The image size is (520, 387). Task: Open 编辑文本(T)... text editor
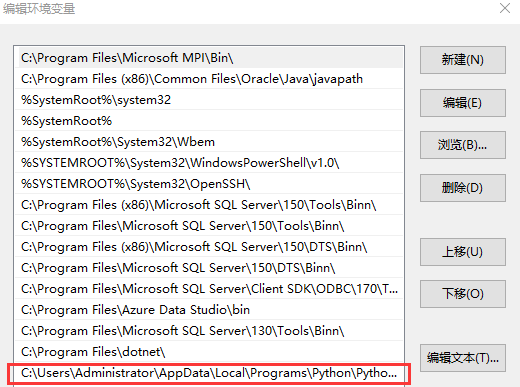point(463,358)
